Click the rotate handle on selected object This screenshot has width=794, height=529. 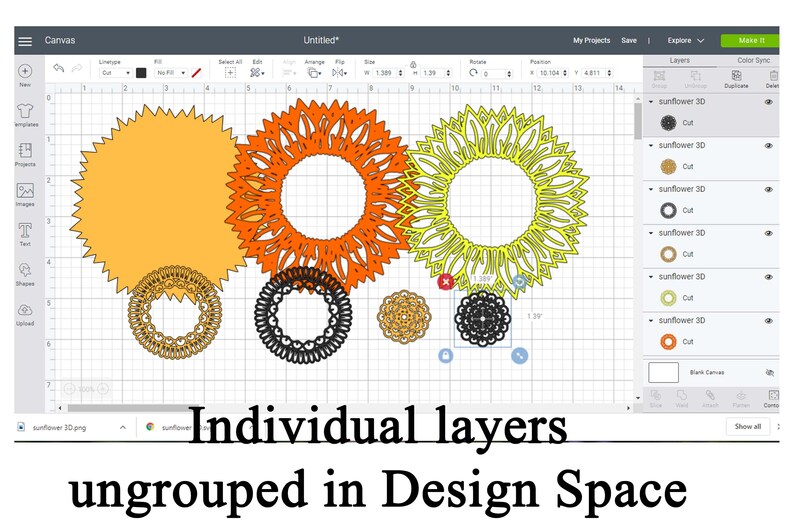coord(520,281)
